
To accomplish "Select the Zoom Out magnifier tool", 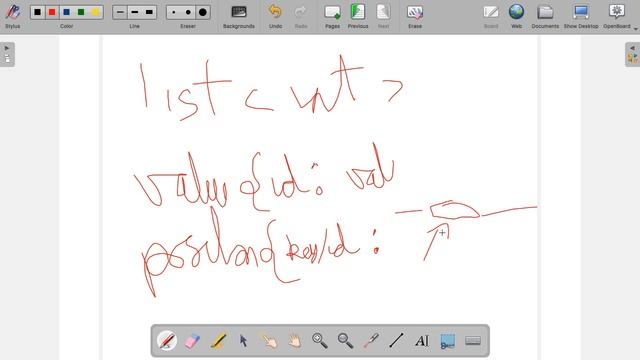I will click(345, 340).
